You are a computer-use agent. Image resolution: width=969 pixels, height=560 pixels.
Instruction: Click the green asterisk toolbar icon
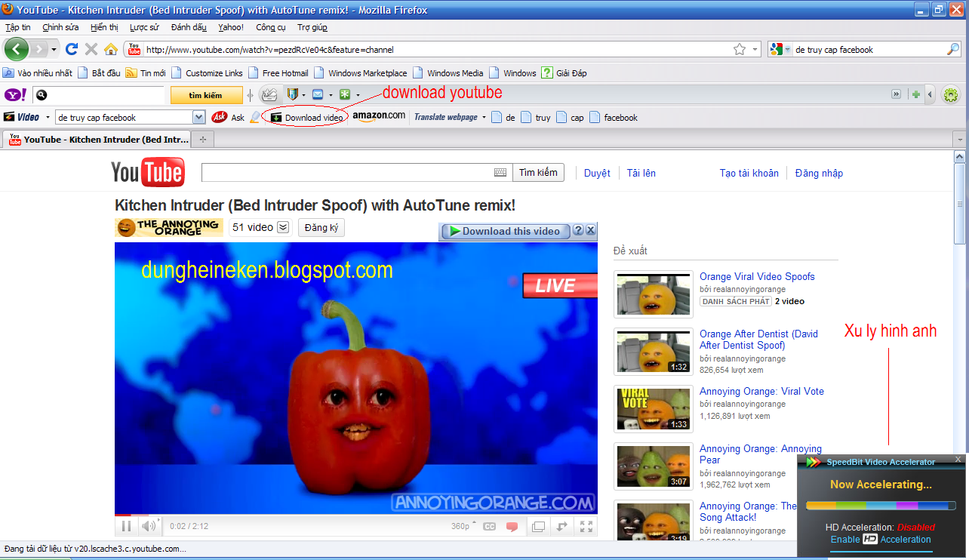click(x=345, y=94)
